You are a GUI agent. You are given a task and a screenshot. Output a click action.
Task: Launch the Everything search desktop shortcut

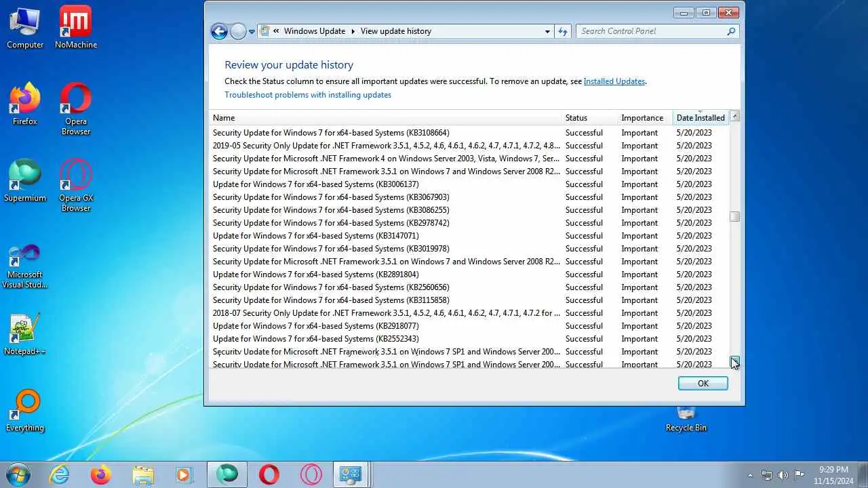pos(25,411)
